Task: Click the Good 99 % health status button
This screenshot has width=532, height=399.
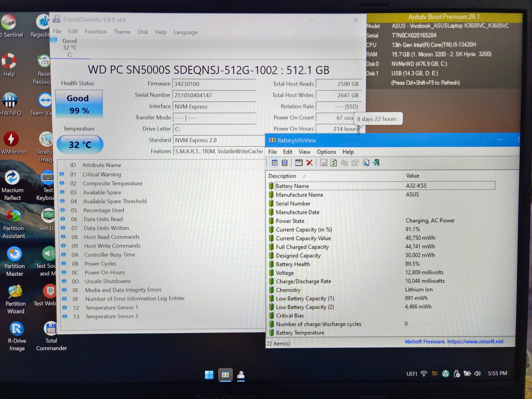Action: click(79, 104)
